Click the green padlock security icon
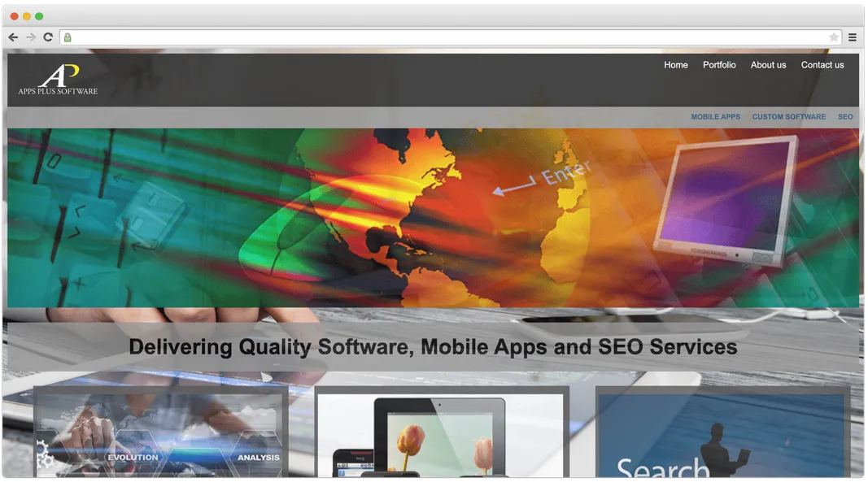This screenshot has width=868, height=491. coord(68,37)
